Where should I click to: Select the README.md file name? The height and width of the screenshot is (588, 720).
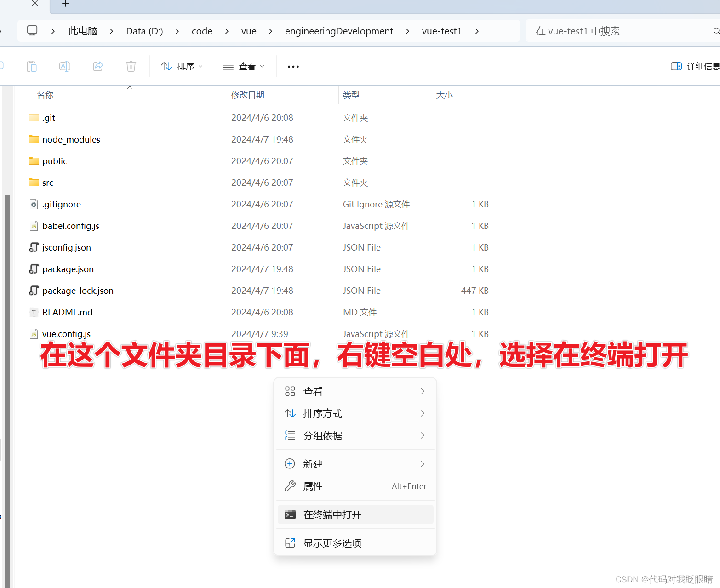click(68, 312)
